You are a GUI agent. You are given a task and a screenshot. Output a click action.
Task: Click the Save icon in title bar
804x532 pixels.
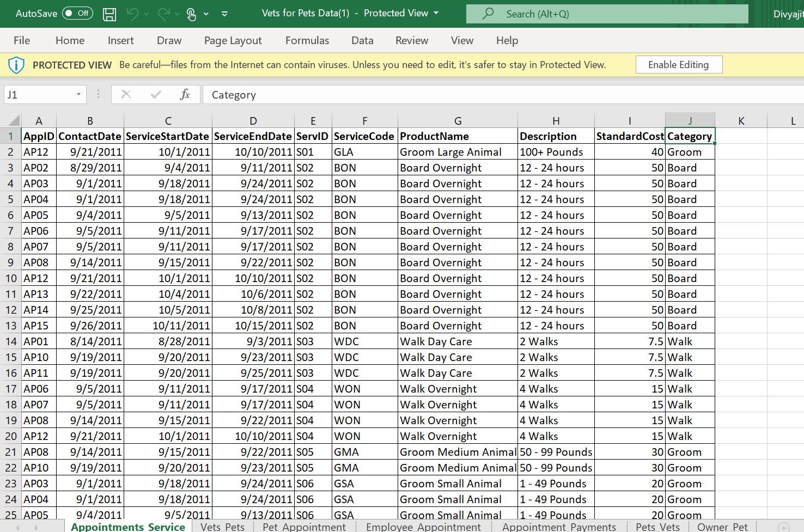point(109,14)
